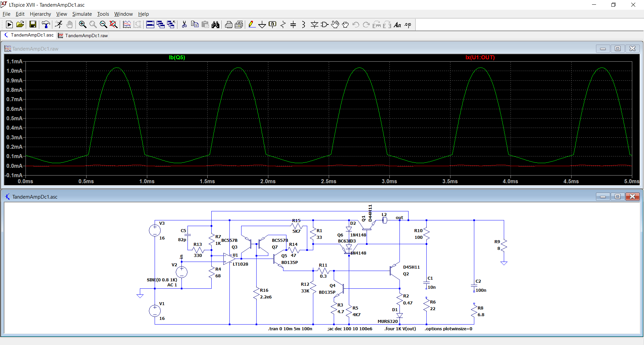Open the View menu
Screen dimensions: 644x345
click(62, 14)
